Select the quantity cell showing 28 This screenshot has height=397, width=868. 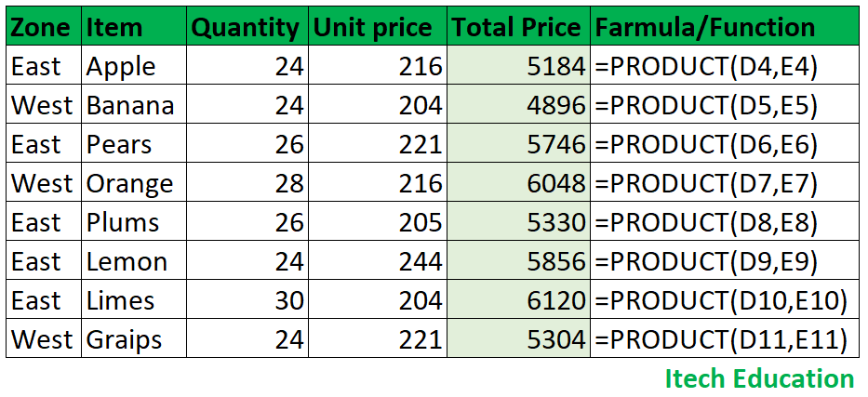(x=247, y=181)
